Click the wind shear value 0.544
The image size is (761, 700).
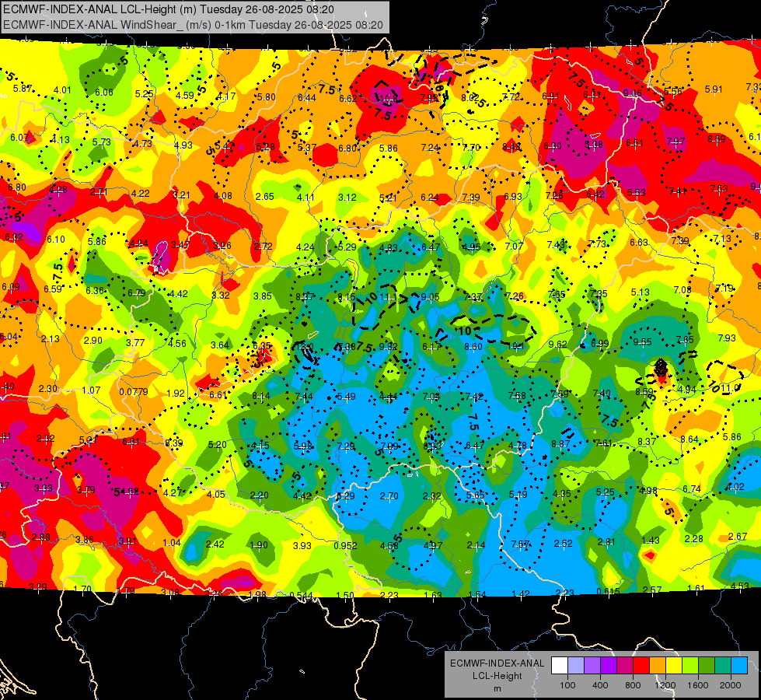pyautogui.click(x=301, y=595)
